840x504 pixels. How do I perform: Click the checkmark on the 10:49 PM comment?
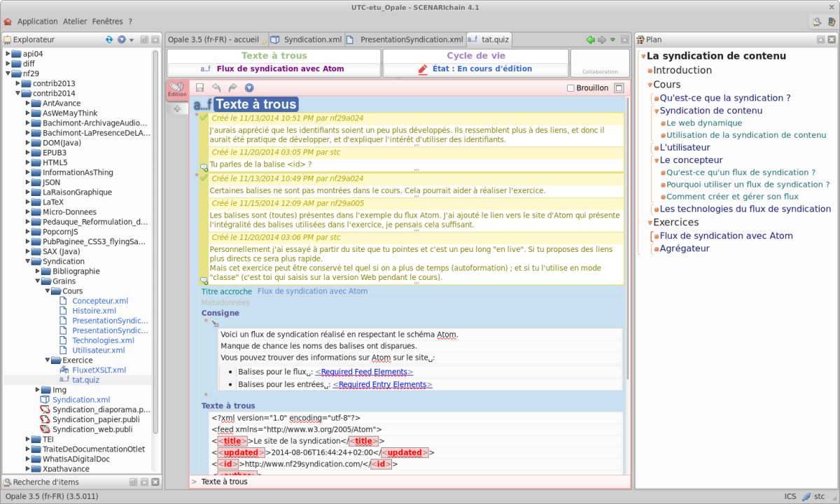click(x=204, y=178)
